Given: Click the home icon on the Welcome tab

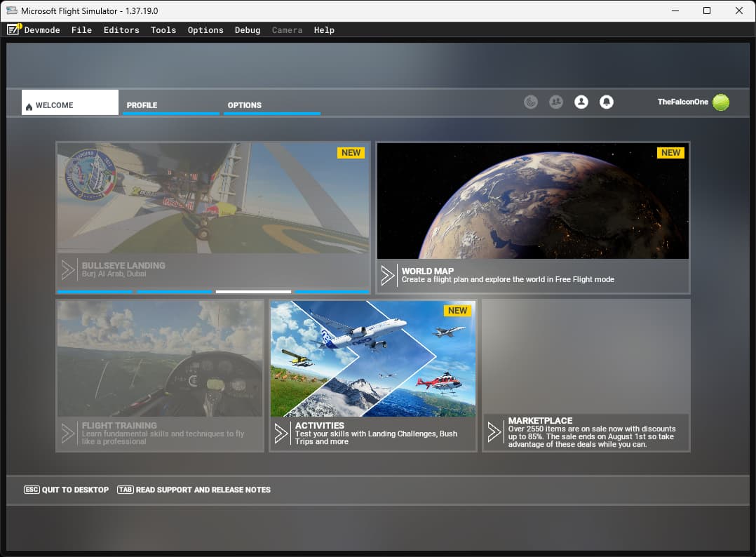Looking at the screenshot, I should (29, 106).
